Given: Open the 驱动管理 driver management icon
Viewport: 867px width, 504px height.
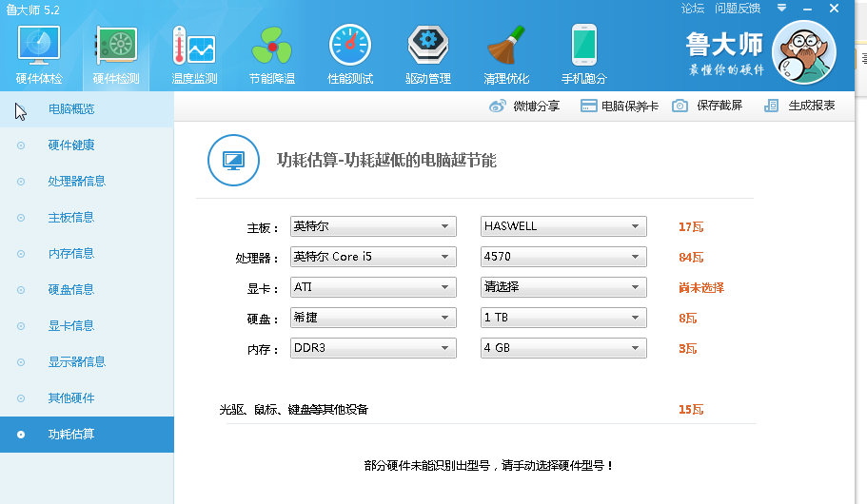Looking at the screenshot, I should tap(428, 48).
